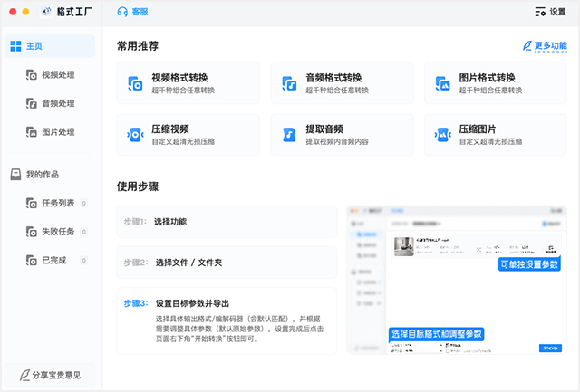The width and height of the screenshot is (580, 392).
Task: Click the yellow minimize window button
Action: pos(25,12)
